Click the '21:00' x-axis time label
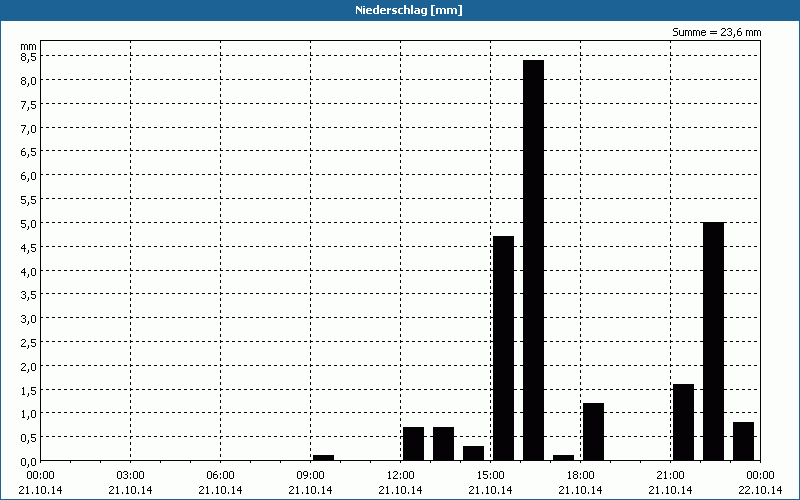Screen dimensions: 800x500 click(x=670, y=476)
